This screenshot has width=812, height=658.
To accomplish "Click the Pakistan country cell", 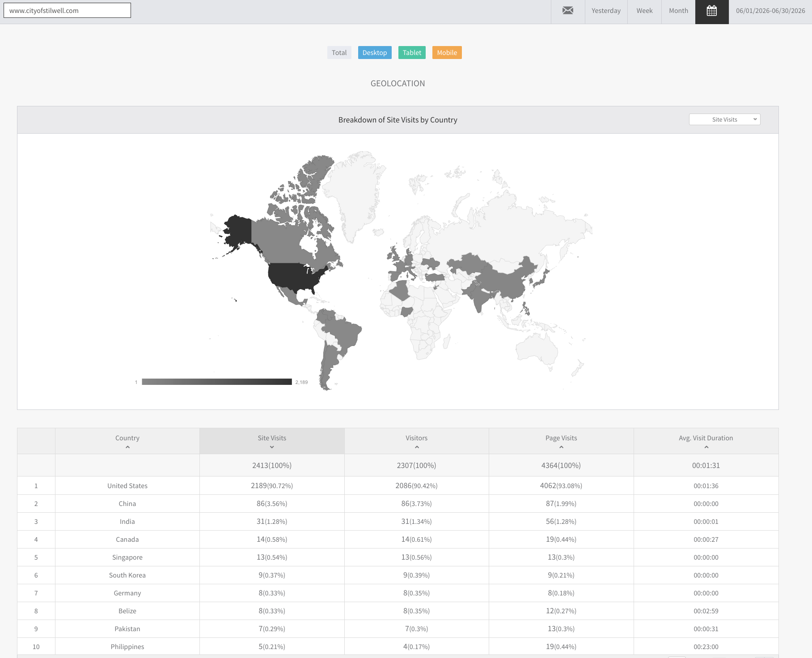I will (x=127, y=629).
